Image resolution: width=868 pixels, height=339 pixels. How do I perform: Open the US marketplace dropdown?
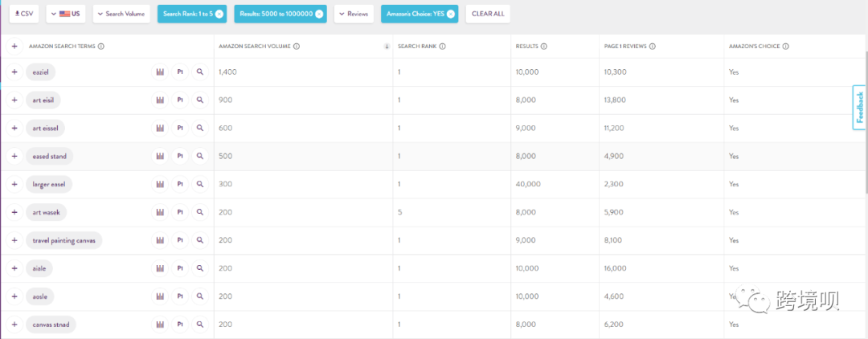(65, 14)
